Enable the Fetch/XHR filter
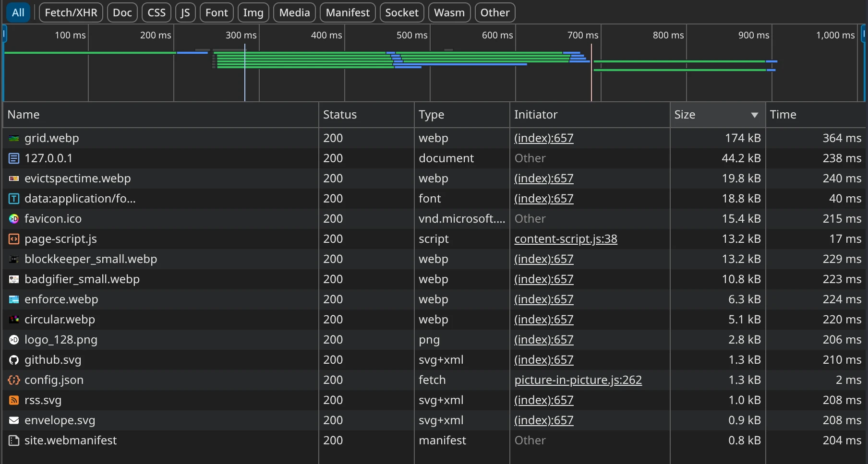This screenshot has width=868, height=464. pos(71,12)
